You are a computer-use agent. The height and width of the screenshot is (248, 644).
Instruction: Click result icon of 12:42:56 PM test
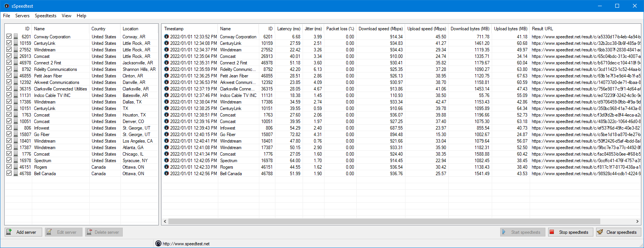click(x=166, y=174)
